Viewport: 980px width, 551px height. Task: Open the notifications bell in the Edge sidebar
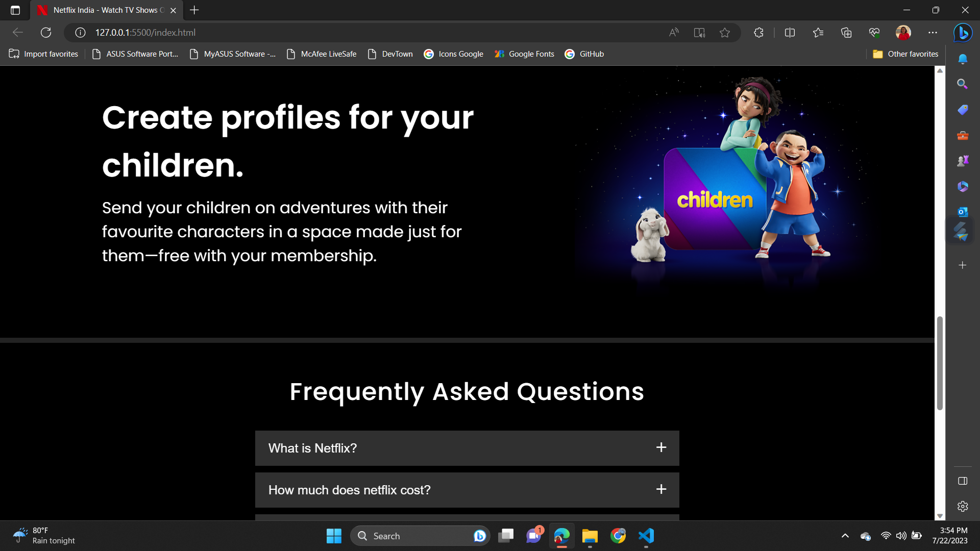tap(963, 59)
